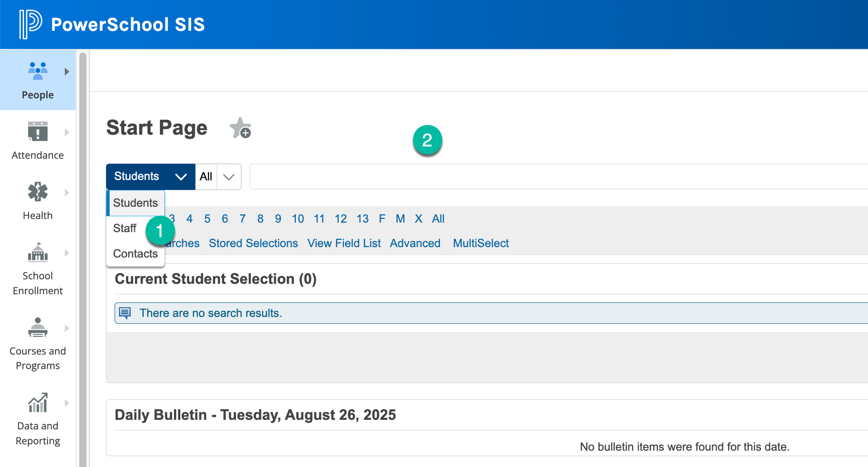Open the Health sidebar icon
Image resolution: width=868 pixels, height=467 pixels.
[38, 192]
